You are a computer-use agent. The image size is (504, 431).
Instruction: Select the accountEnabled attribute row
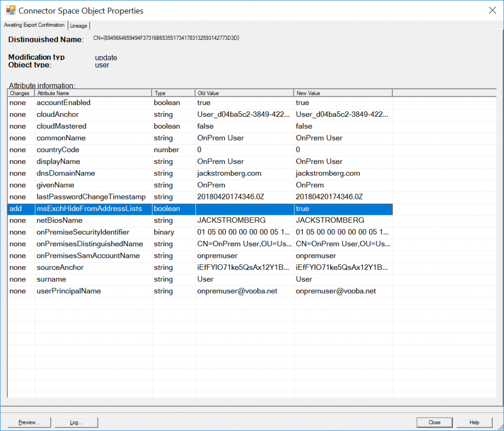point(200,102)
